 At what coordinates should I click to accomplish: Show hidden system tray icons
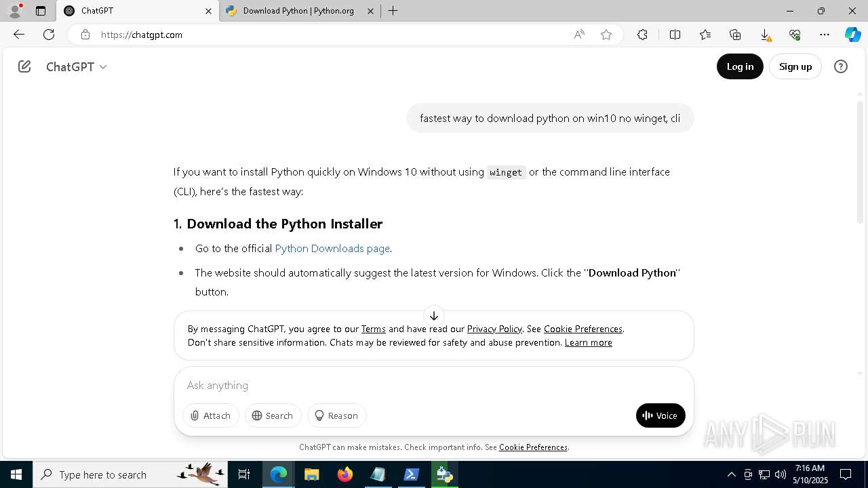731,474
